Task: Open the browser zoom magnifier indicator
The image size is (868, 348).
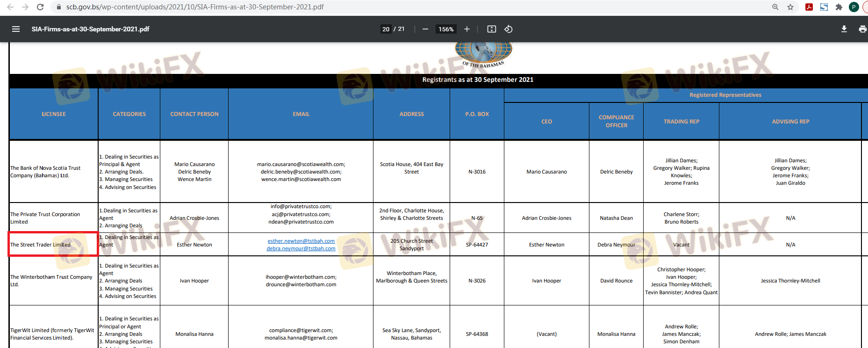Action: [x=775, y=7]
